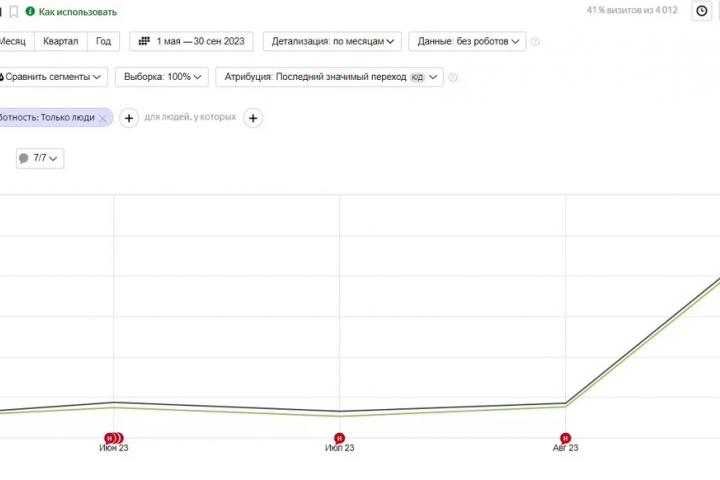
Task: Click the red note marker at Июл 23
Action: pos(339,438)
